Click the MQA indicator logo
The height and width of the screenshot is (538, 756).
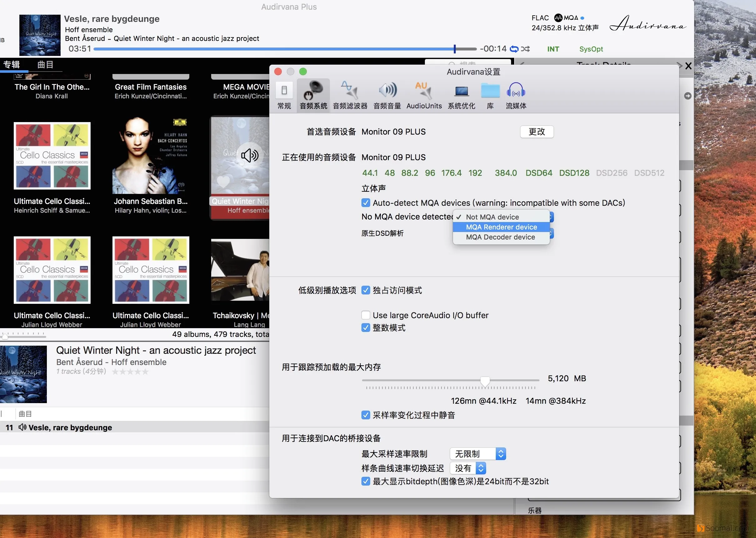pos(566,18)
